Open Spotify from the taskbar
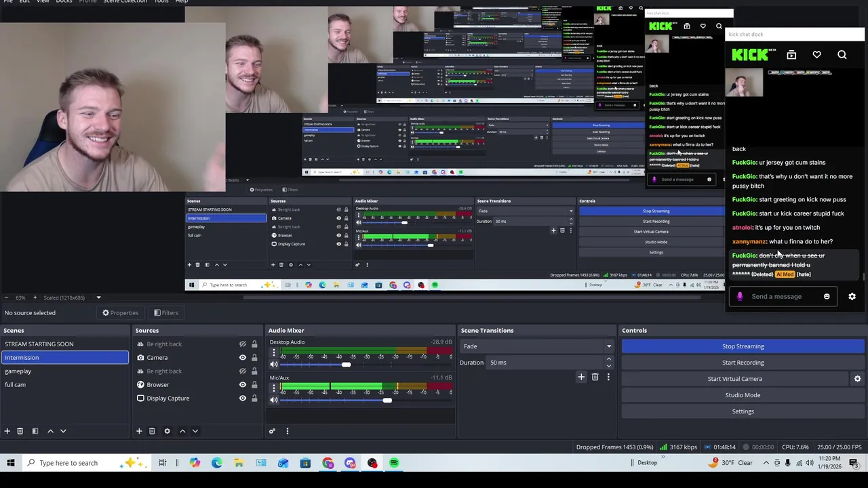 (x=394, y=463)
